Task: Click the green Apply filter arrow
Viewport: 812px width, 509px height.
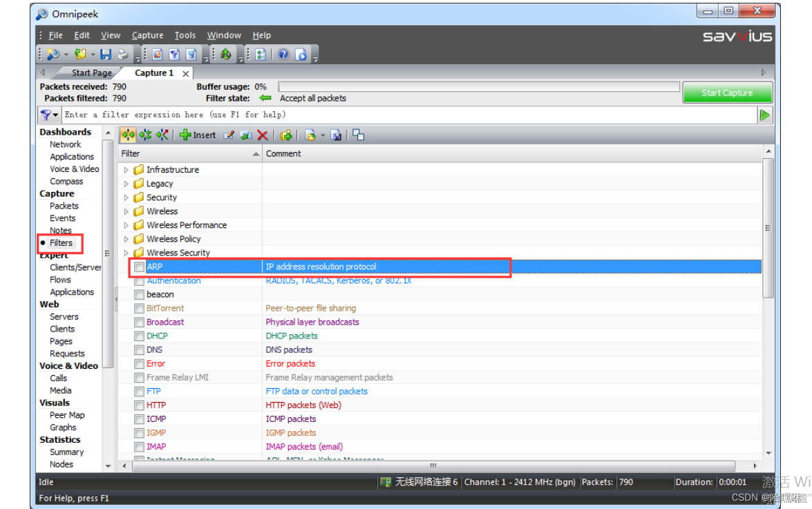Action: pyautogui.click(x=765, y=115)
